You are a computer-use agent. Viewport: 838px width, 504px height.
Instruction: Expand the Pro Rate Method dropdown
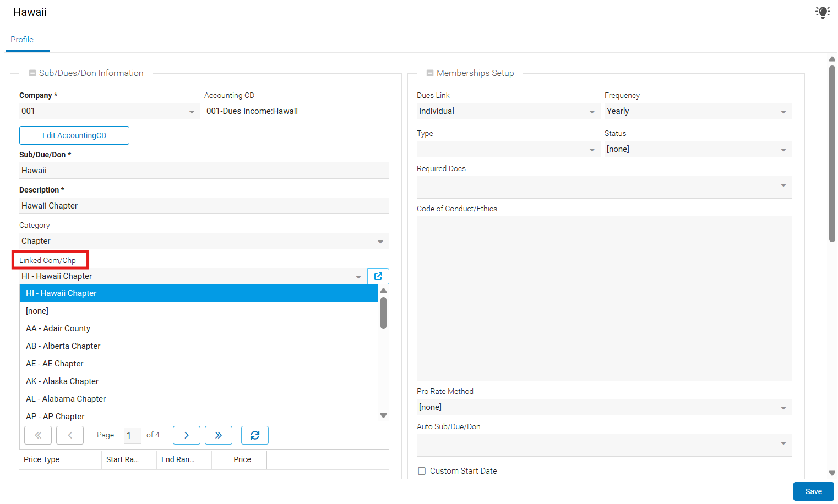pos(783,408)
